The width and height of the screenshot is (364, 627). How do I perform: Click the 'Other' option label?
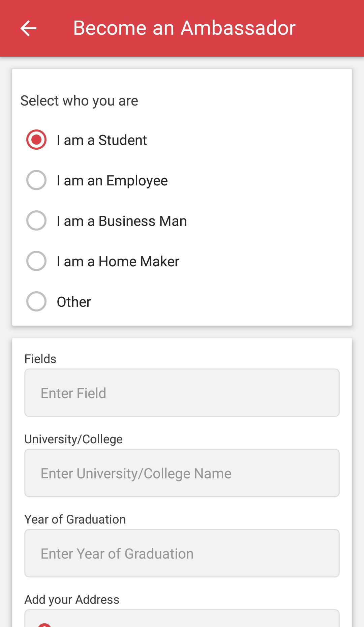(x=74, y=302)
